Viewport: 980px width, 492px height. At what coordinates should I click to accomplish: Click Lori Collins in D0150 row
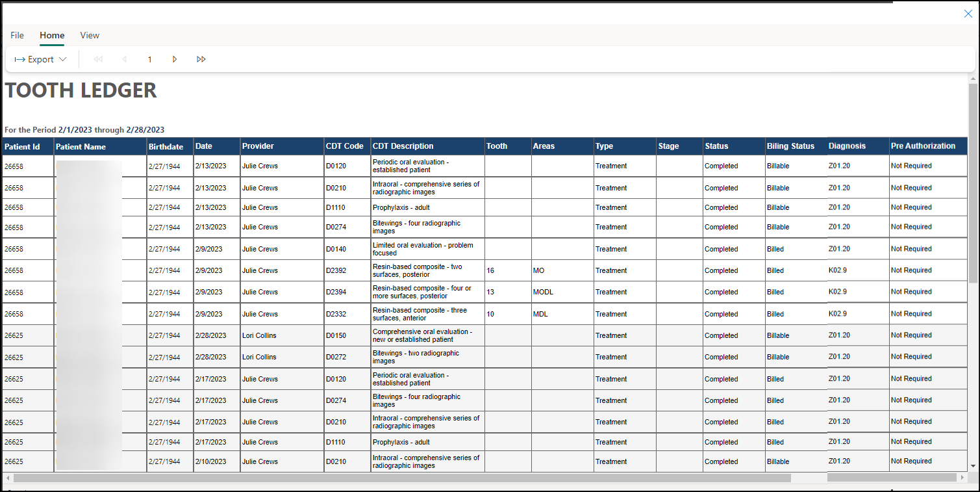tap(282, 335)
